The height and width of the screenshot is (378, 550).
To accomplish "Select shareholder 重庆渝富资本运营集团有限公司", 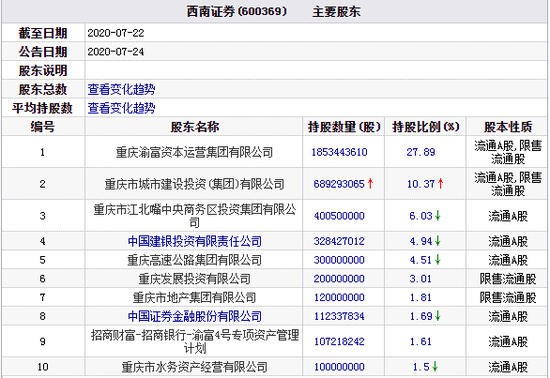I will coord(194,152).
